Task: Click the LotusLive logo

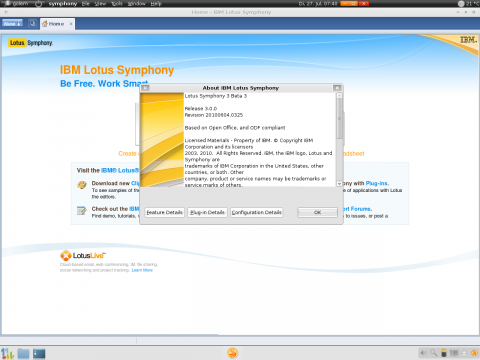Action: pos(83,256)
